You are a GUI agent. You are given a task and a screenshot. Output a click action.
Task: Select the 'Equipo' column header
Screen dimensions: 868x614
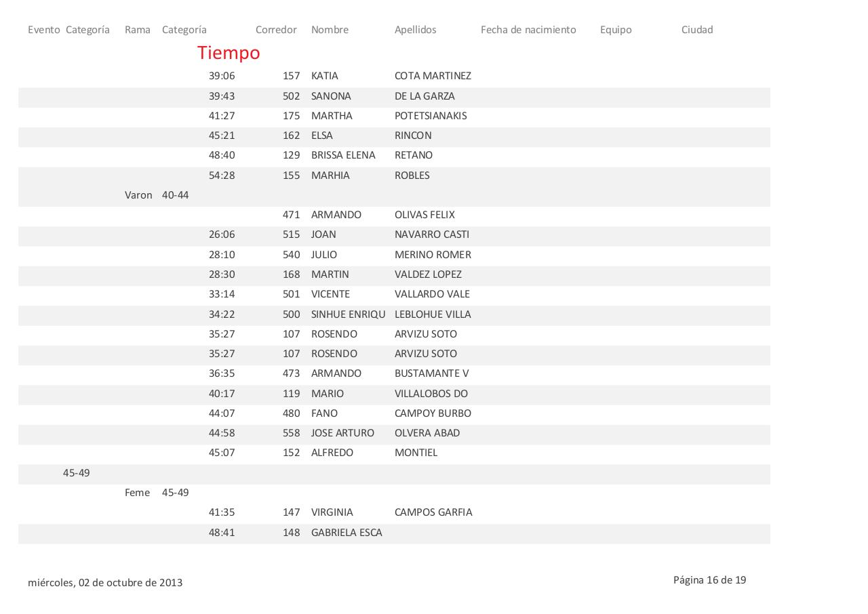click(x=616, y=30)
